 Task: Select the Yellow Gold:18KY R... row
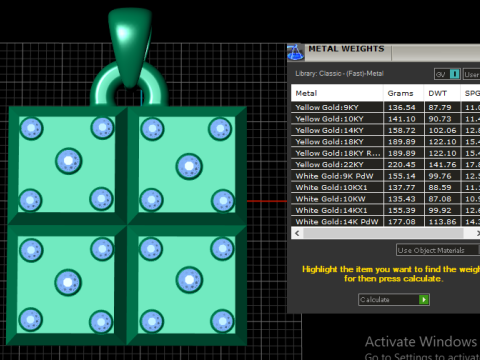point(385,153)
